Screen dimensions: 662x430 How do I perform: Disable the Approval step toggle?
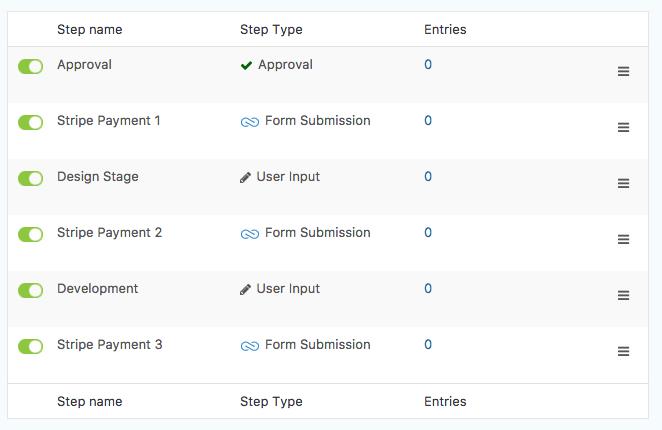[x=31, y=67]
